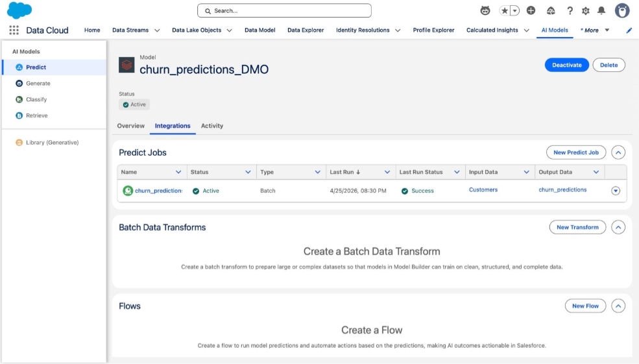
Task: Open the Output Data column dropdown
Action: click(596, 172)
